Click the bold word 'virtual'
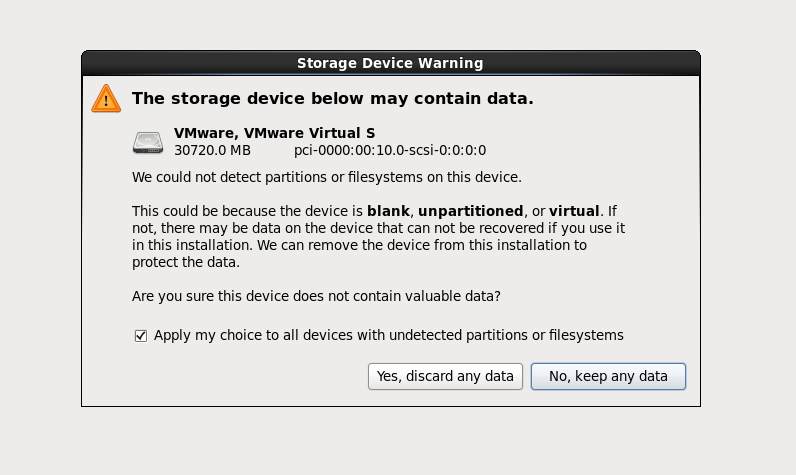 (573, 212)
